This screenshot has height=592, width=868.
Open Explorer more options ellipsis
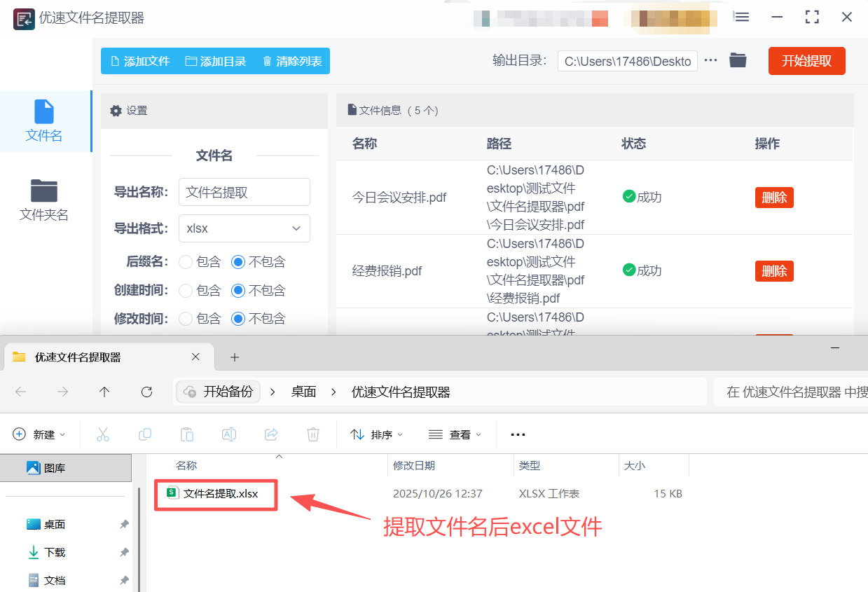(x=518, y=434)
